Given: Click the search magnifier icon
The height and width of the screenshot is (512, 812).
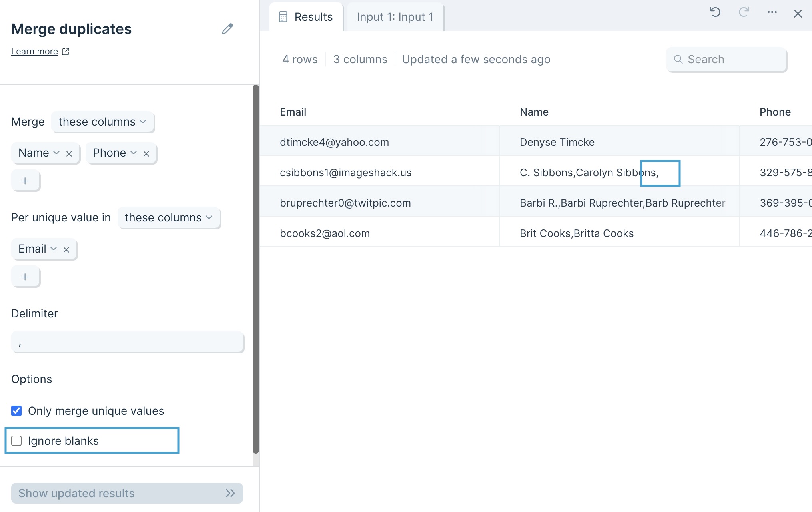Looking at the screenshot, I should (678, 59).
